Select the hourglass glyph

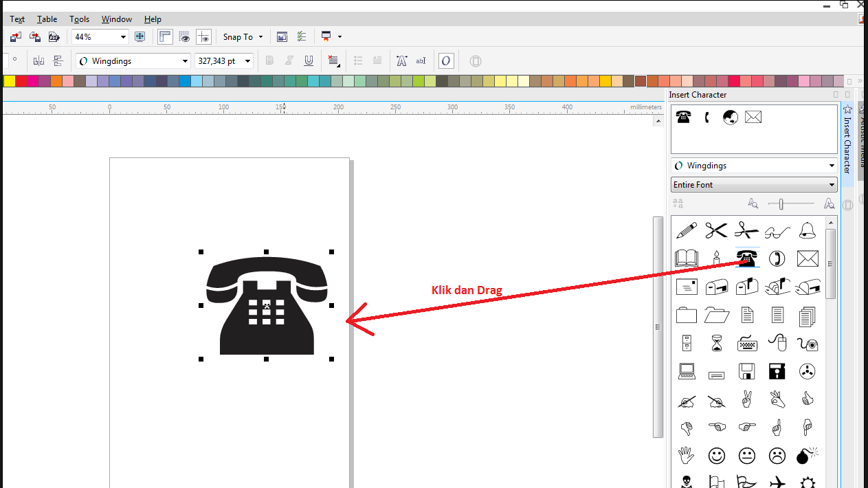(717, 343)
